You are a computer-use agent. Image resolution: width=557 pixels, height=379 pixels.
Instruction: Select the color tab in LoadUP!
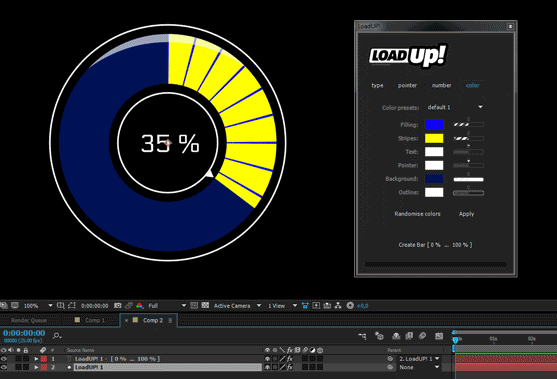click(x=472, y=86)
